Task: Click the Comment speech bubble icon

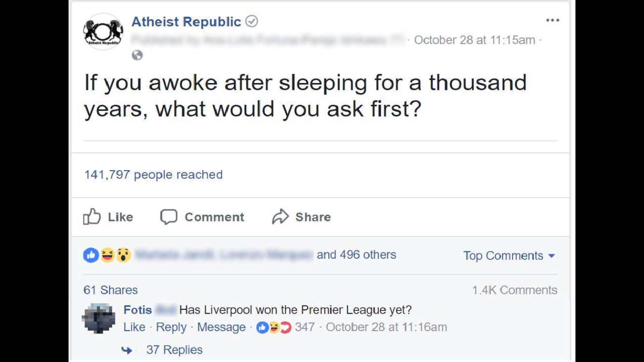Action: (168, 217)
